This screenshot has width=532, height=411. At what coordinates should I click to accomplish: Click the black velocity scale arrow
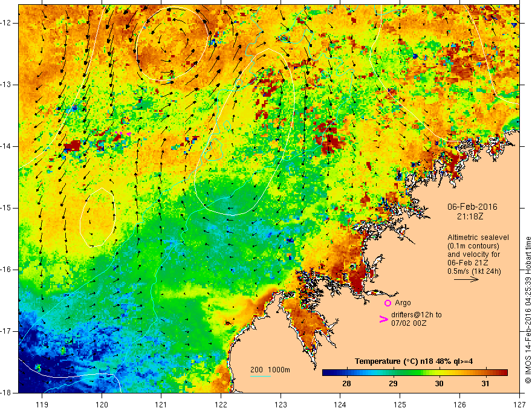[466, 279]
